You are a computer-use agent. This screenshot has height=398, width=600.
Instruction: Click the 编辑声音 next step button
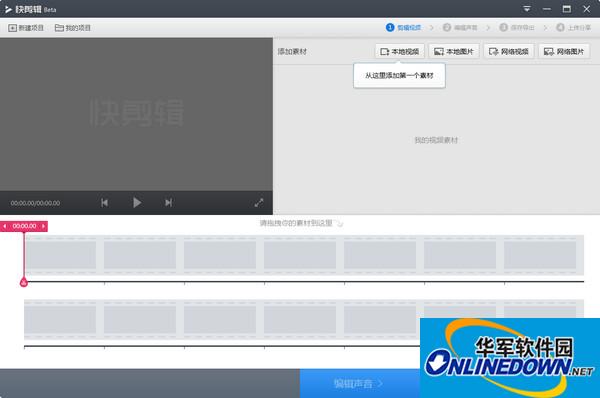(x=360, y=383)
